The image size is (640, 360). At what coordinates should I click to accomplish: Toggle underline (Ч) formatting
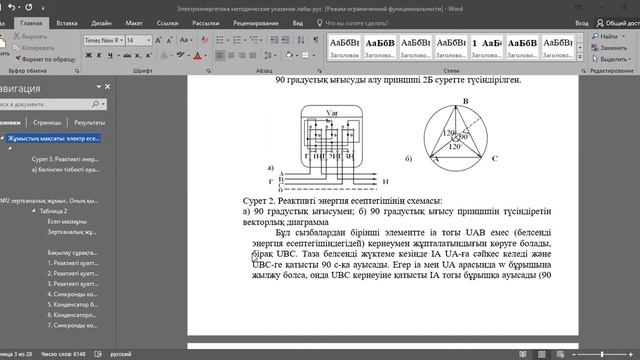point(110,55)
